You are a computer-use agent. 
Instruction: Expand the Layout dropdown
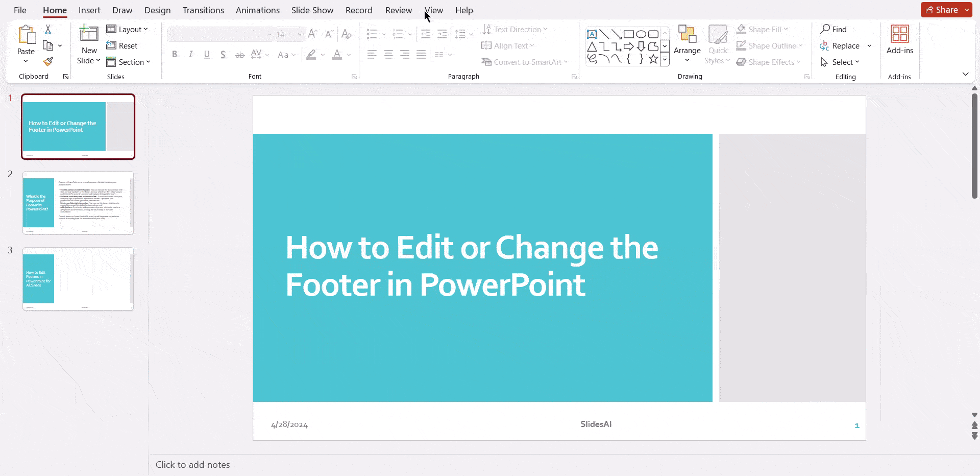click(x=128, y=30)
